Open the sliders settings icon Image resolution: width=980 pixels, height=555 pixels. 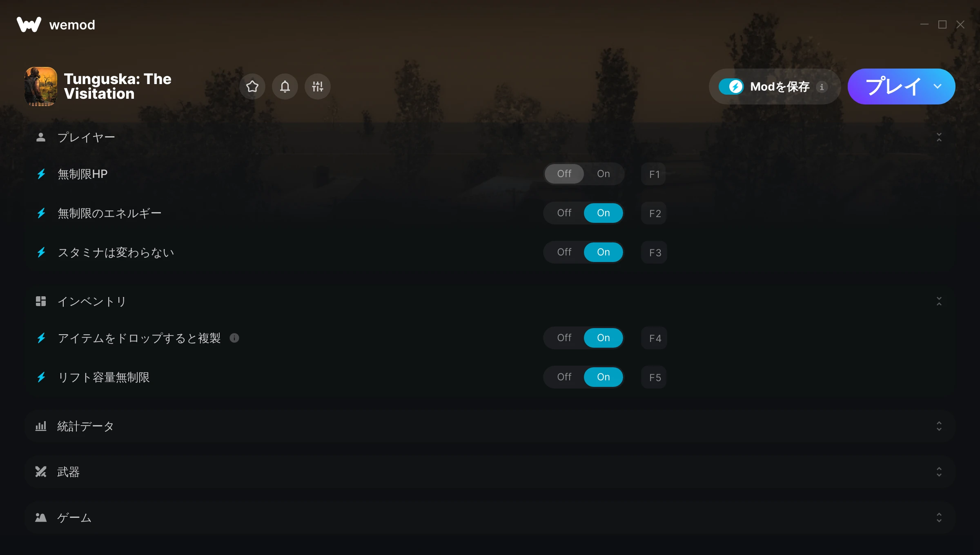[318, 87]
